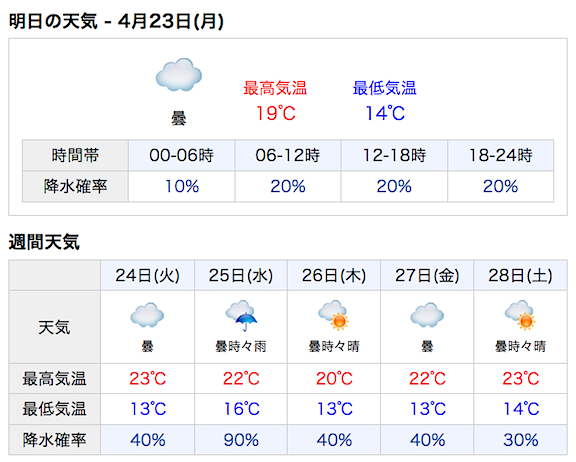The height and width of the screenshot is (462, 576).
Task: Click the 90% rain probability on 25日
Action: pyautogui.click(x=241, y=440)
